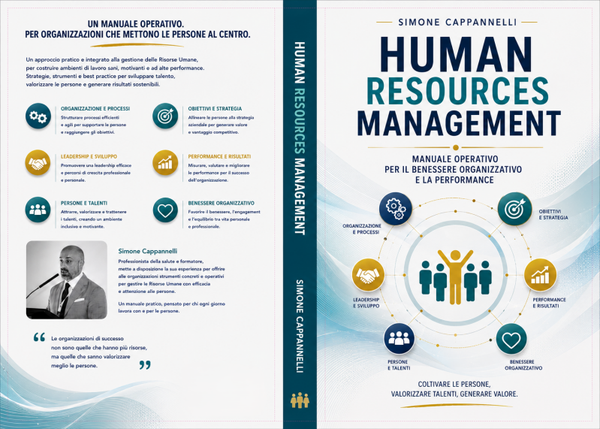Select back cover heading 'LEADERSHIP E SVILUPPO'

click(89, 157)
